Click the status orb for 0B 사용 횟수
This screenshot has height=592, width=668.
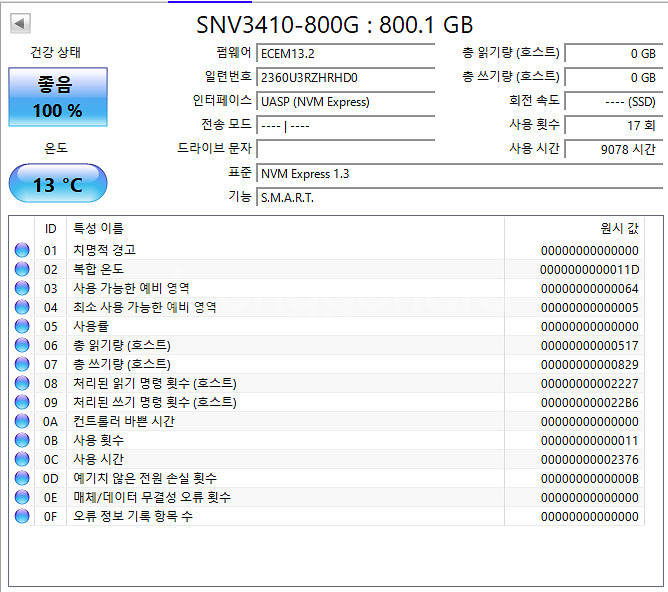(x=22, y=440)
